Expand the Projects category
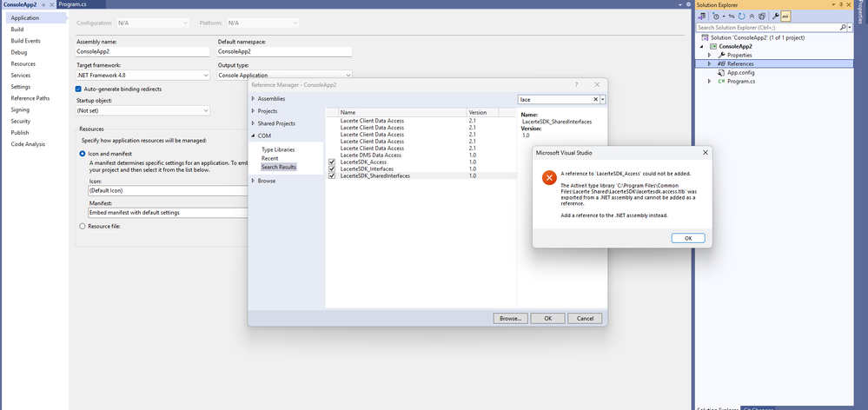This screenshot has width=868, height=410. [254, 111]
